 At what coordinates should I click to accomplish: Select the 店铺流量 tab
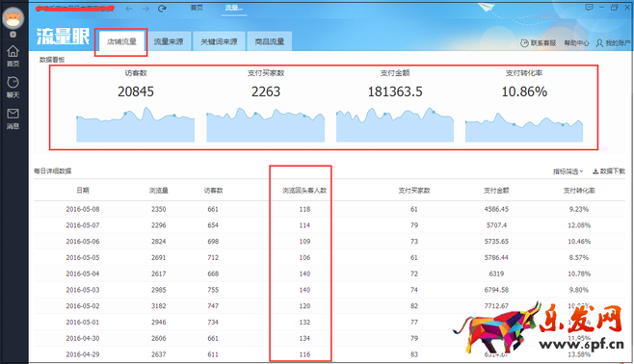click(121, 41)
